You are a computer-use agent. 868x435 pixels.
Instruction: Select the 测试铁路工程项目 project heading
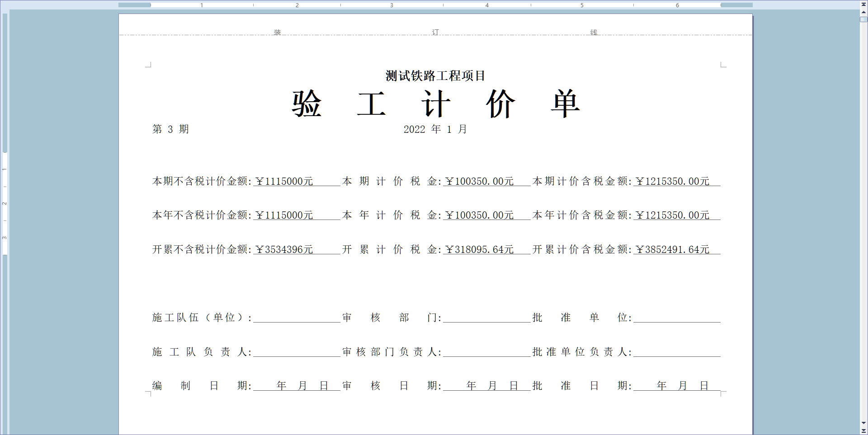[x=435, y=76]
